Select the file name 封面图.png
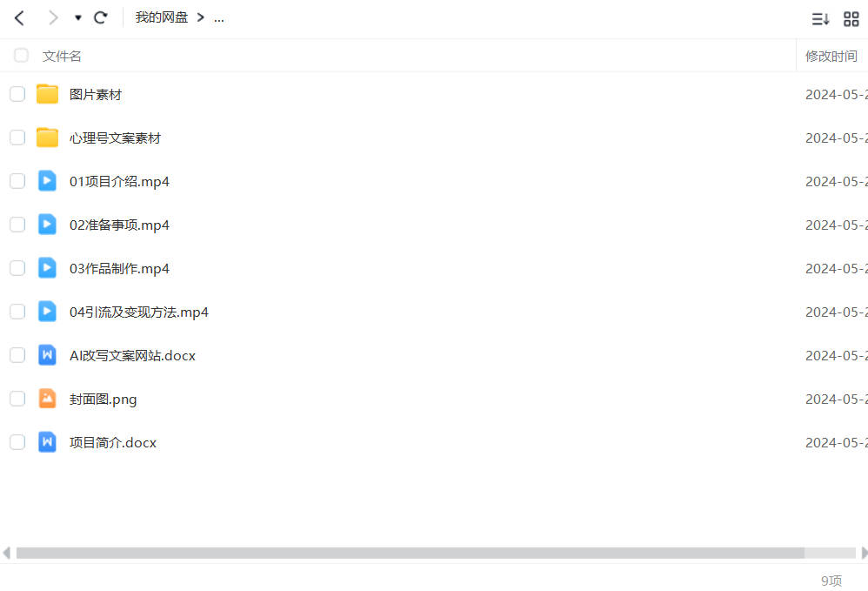 click(x=103, y=400)
